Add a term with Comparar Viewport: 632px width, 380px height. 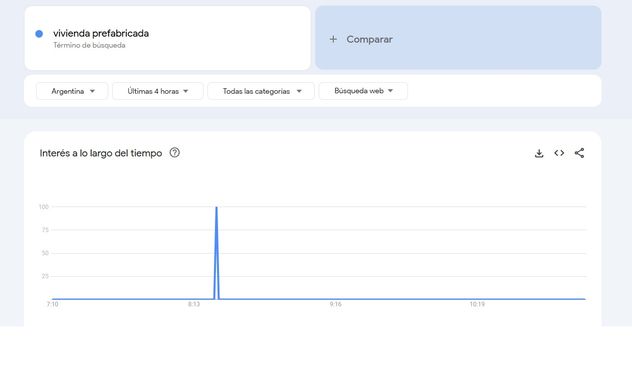(458, 37)
